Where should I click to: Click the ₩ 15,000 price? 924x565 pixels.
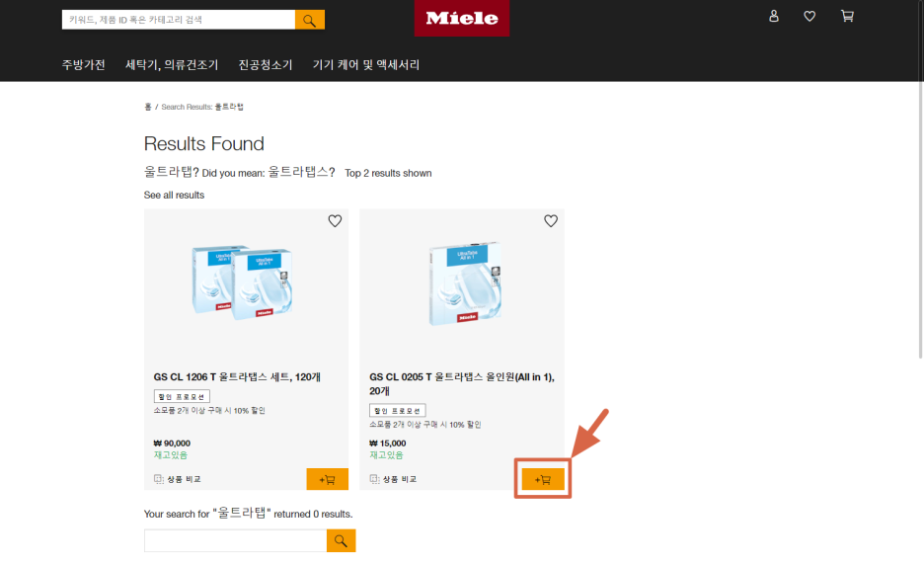[x=388, y=443]
